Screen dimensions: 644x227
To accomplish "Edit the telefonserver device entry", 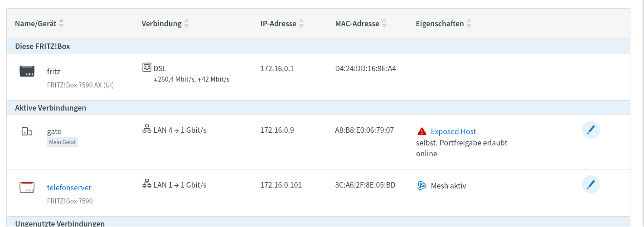I will point(591,185).
